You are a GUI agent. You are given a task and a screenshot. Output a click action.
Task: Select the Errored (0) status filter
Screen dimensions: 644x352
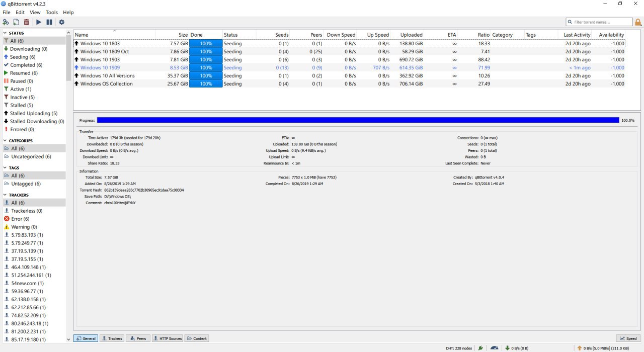(x=22, y=129)
